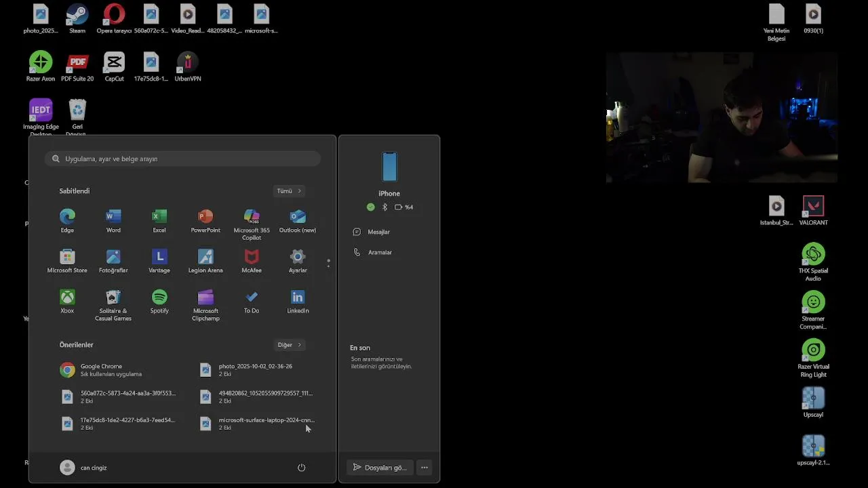Screen dimensions: 868x488
Task: Select Opera tarayıcı desktop icon
Action: pyautogui.click(x=114, y=18)
